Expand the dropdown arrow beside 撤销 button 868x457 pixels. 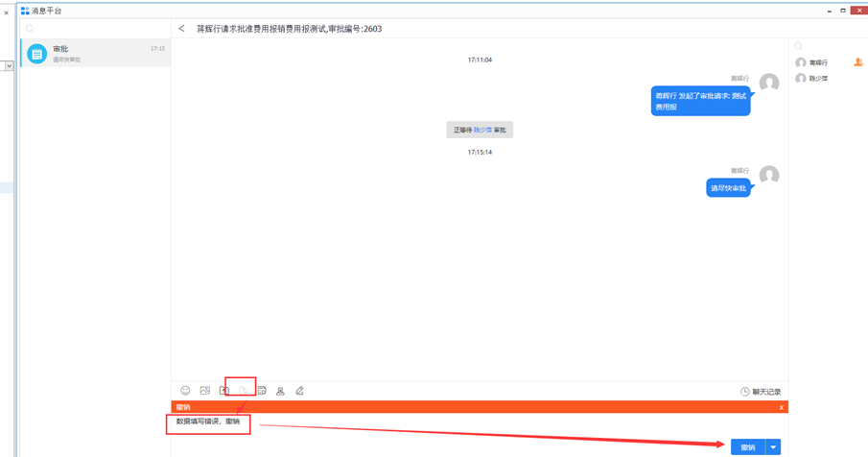pyautogui.click(x=773, y=447)
